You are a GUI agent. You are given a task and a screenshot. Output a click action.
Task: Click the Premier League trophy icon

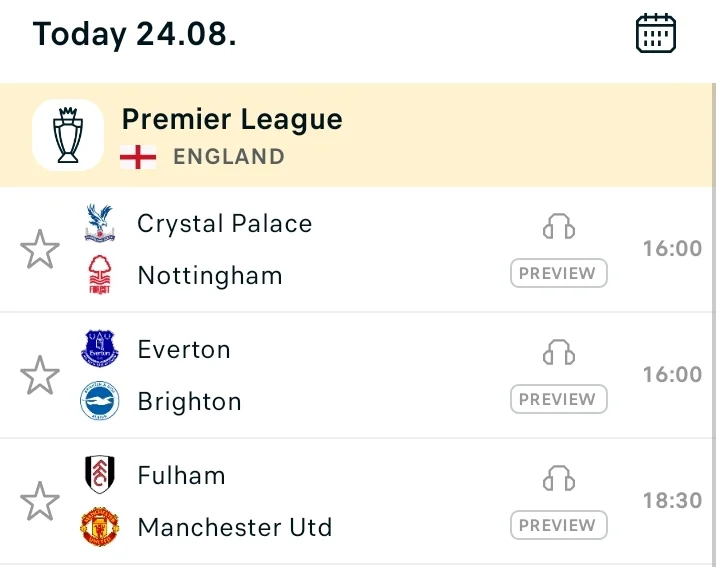tap(68, 135)
